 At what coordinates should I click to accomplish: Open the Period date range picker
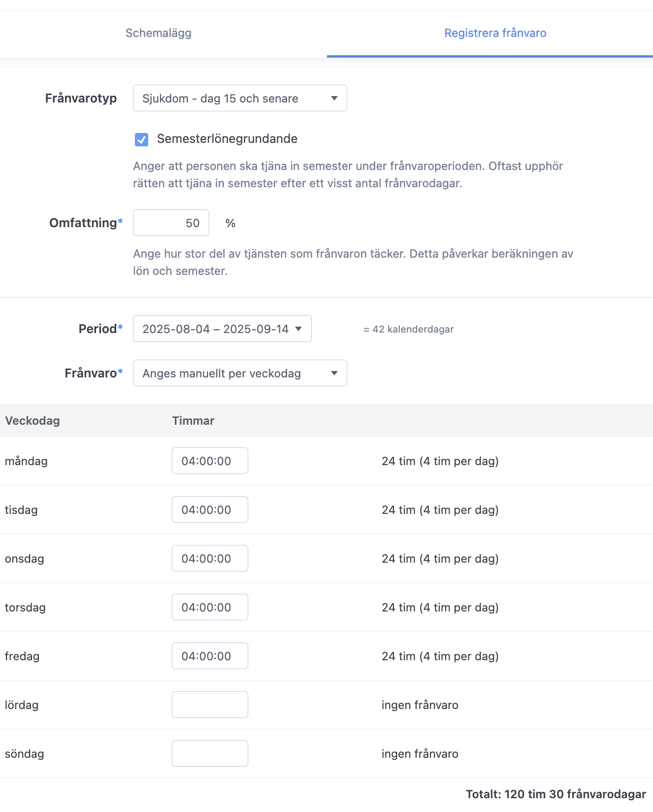click(x=222, y=329)
